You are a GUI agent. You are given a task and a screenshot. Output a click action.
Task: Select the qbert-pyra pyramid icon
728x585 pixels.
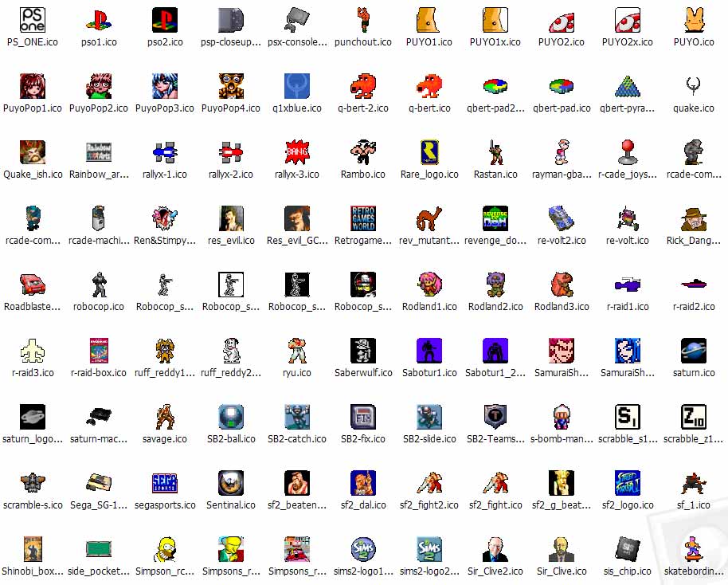[628, 86]
